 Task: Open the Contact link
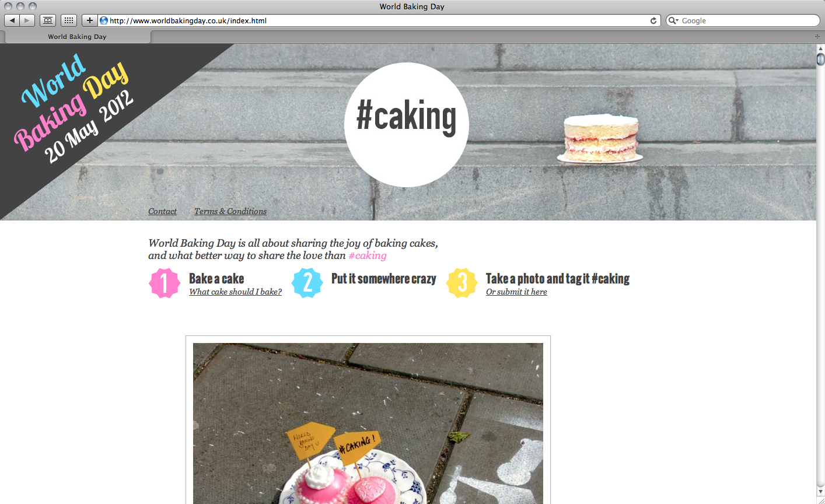[x=162, y=211]
